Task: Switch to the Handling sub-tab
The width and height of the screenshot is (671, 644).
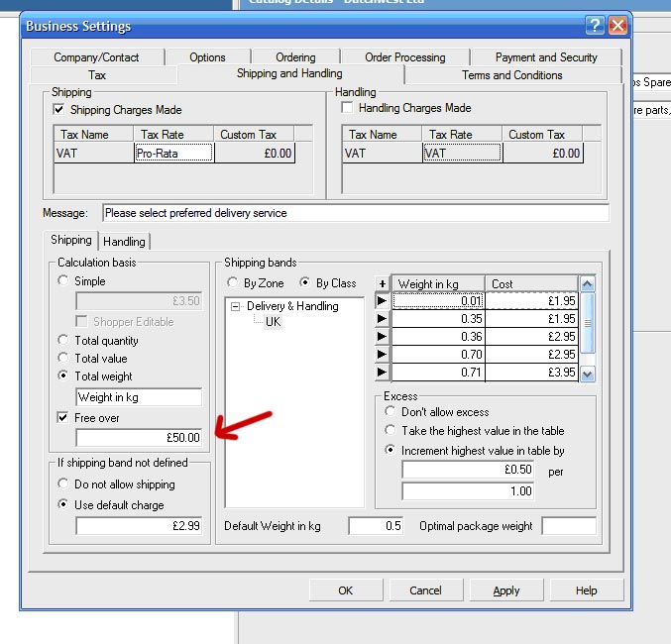Action: 124,241
